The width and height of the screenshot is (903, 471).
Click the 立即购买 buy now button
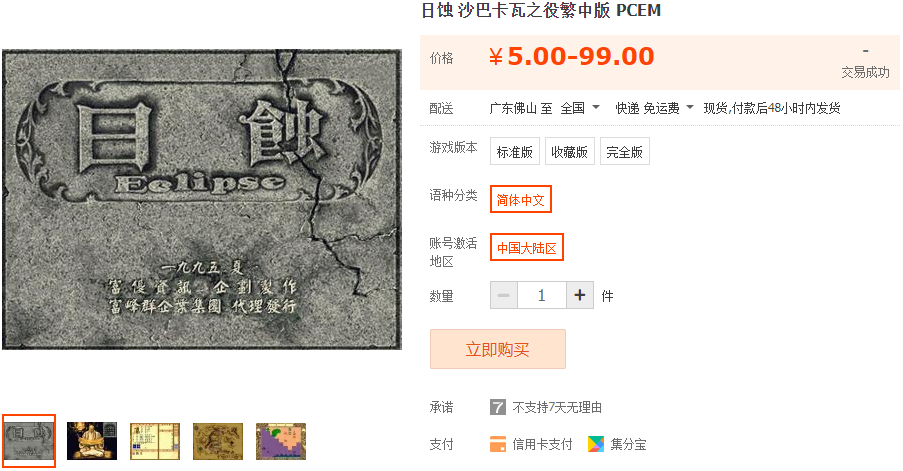coord(498,349)
